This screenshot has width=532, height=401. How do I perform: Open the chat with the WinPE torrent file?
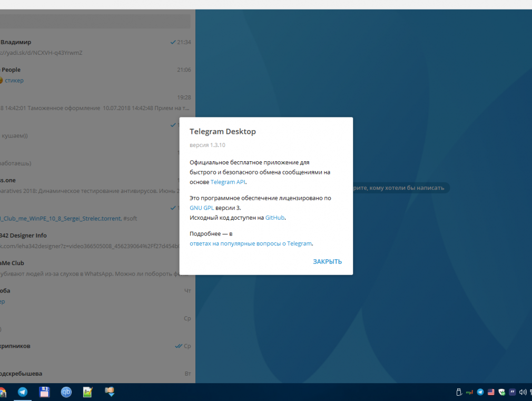coord(90,213)
